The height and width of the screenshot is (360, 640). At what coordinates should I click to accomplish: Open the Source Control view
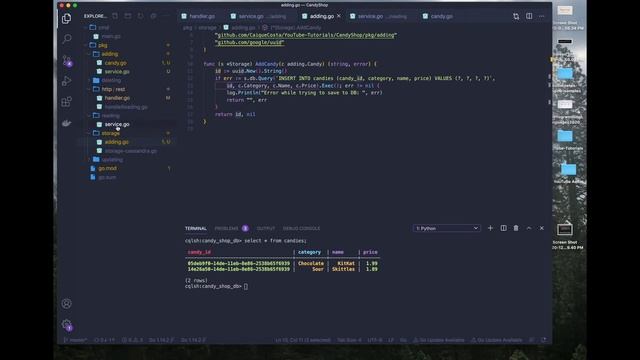[67, 61]
